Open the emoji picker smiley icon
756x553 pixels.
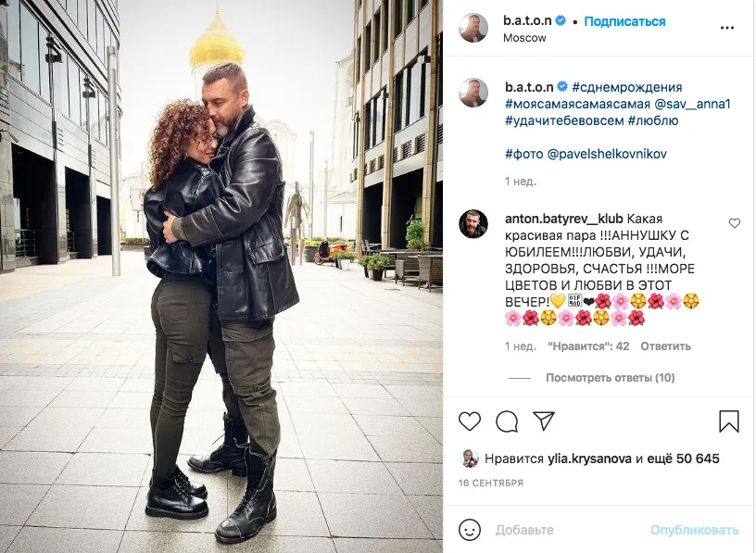pyautogui.click(x=469, y=530)
